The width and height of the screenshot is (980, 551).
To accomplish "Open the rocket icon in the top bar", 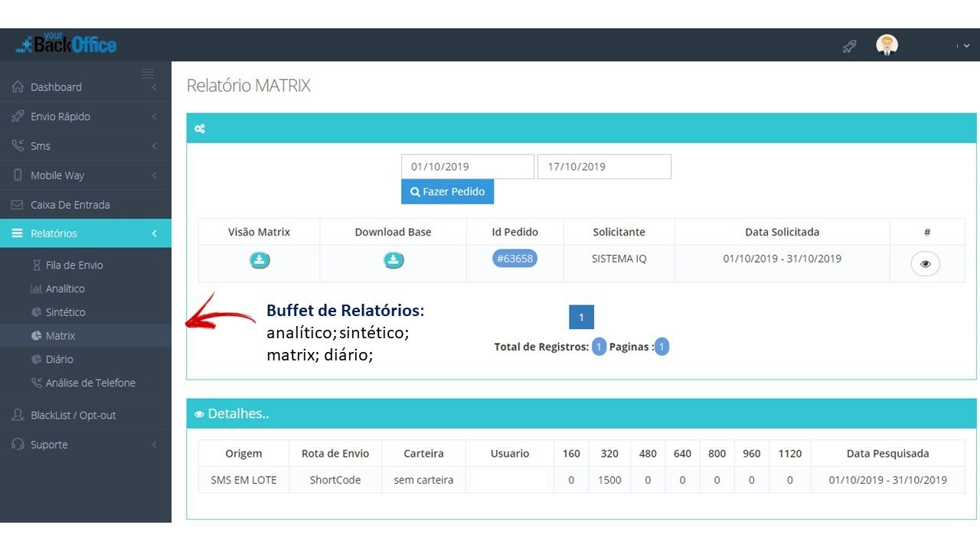I will [849, 46].
